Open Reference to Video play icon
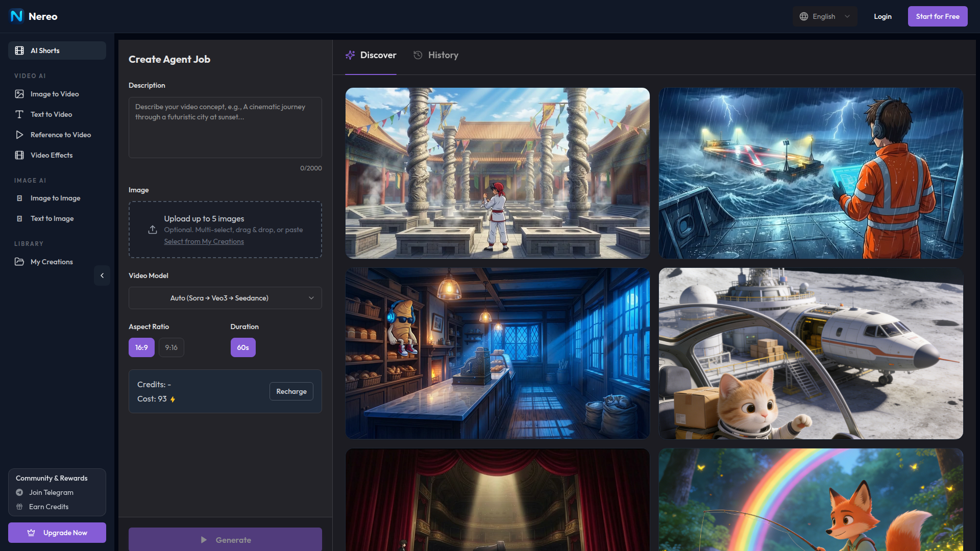 19,135
